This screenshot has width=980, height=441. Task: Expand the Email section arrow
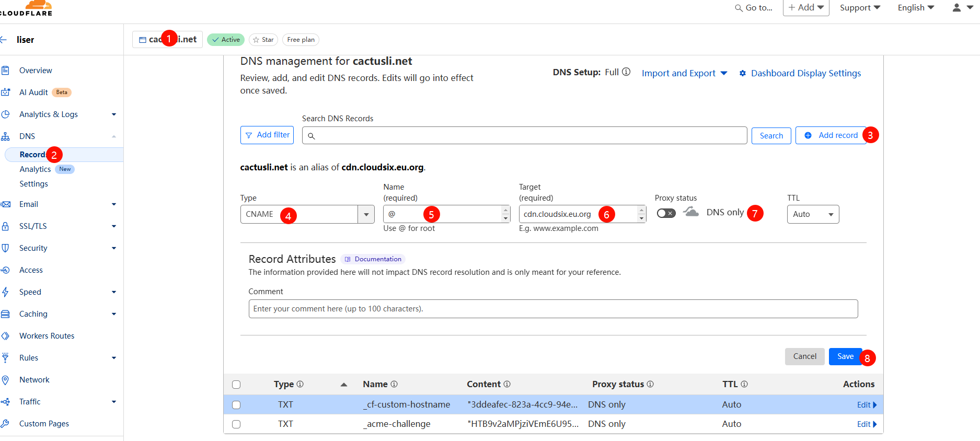(114, 204)
